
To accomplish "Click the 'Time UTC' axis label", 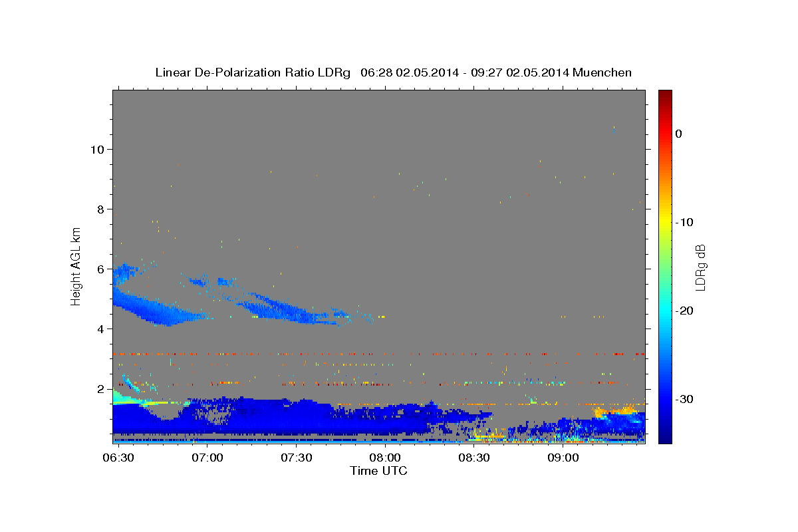I will click(x=378, y=471).
